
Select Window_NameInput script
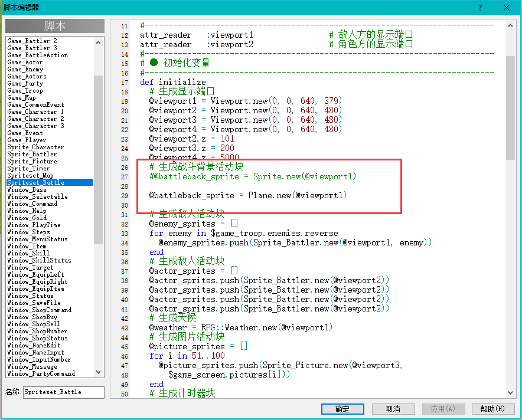click(x=35, y=352)
